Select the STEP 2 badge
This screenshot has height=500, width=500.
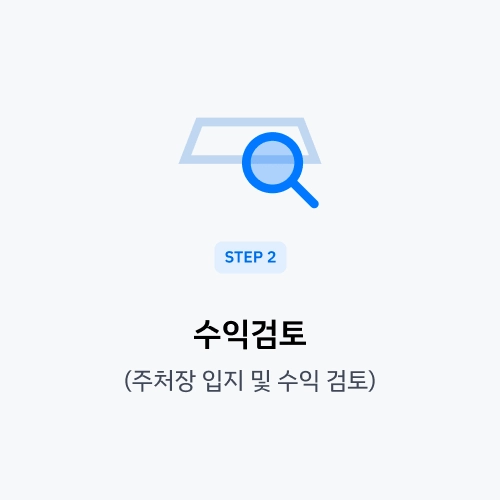[x=250, y=257]
